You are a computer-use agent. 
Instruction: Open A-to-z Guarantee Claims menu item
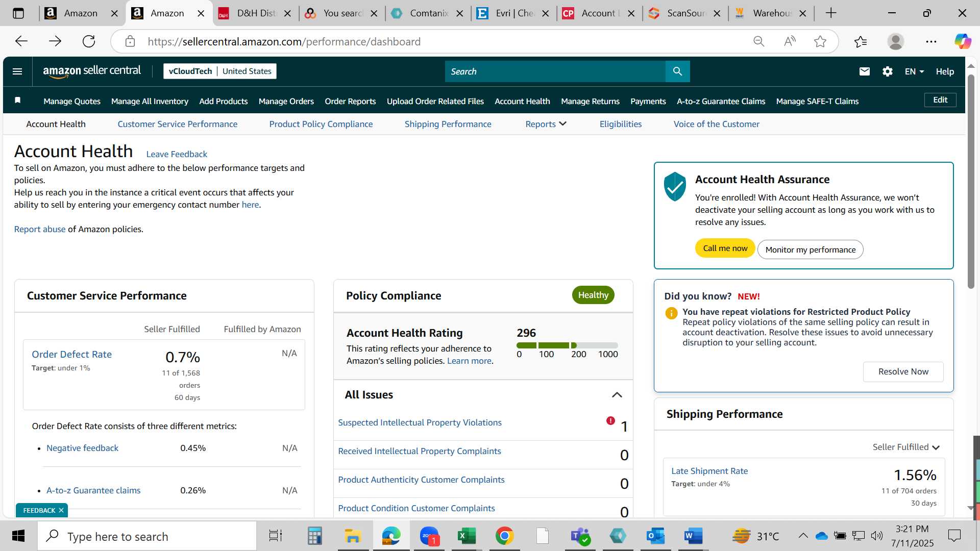coord(721,101)
